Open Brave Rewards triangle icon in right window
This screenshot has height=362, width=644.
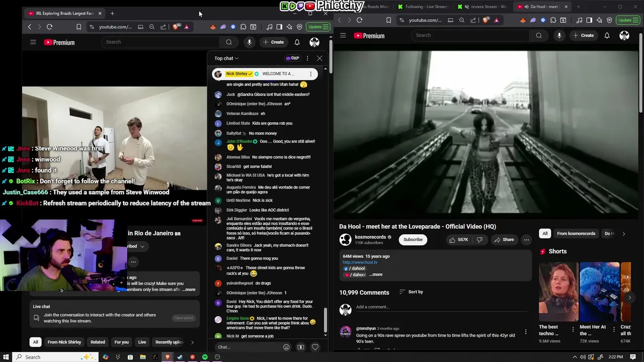point(497,20)
